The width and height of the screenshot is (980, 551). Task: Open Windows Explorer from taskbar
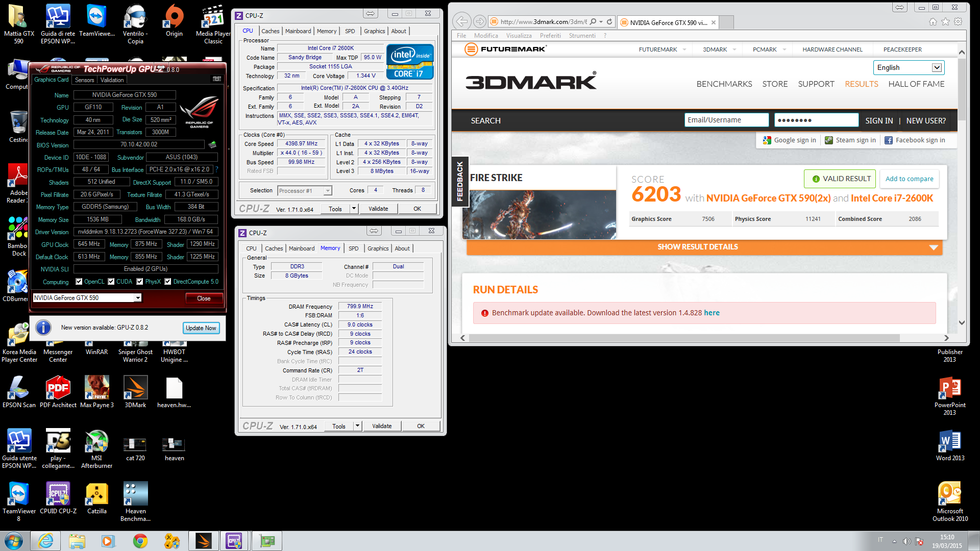coord(77,541)
